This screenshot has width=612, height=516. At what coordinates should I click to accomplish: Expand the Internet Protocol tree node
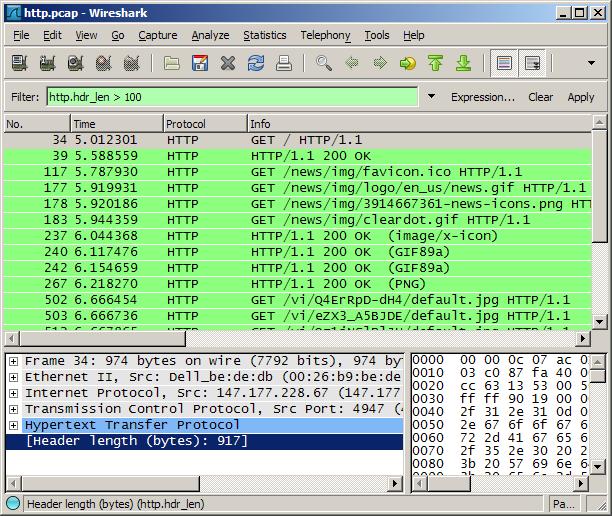(x=13, y=393)
